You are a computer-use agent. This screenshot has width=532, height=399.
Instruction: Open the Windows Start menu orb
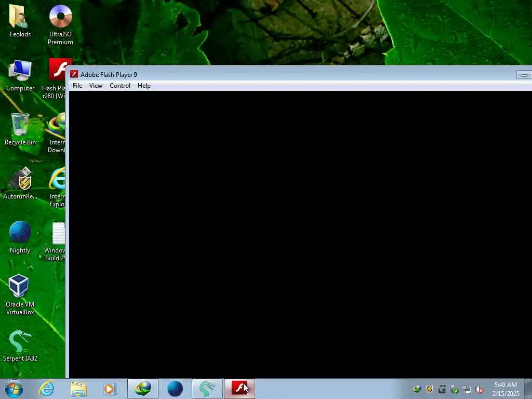tap(14, 389)
